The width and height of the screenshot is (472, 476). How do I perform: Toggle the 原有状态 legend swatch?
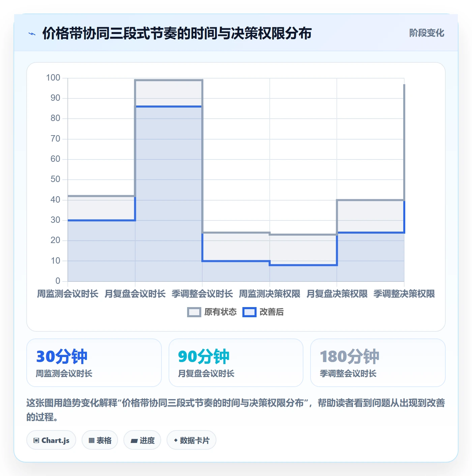click(194, 312)
